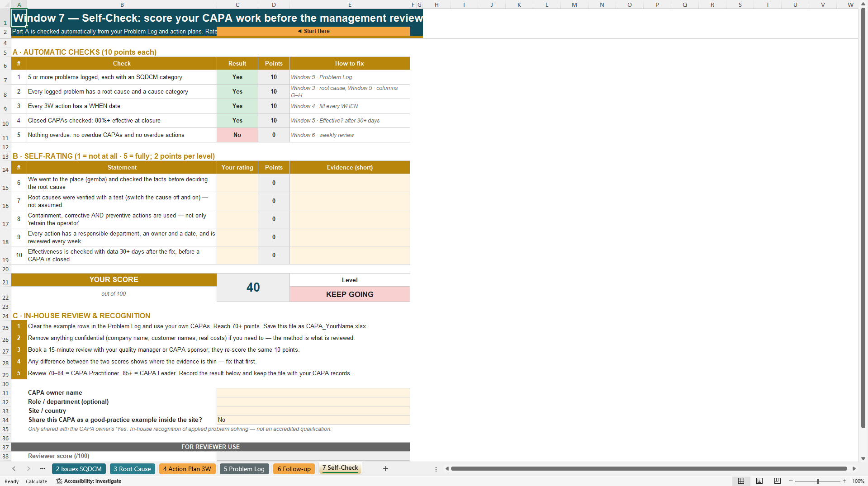Click the evidence cell for gemba statement

(350, 183)
